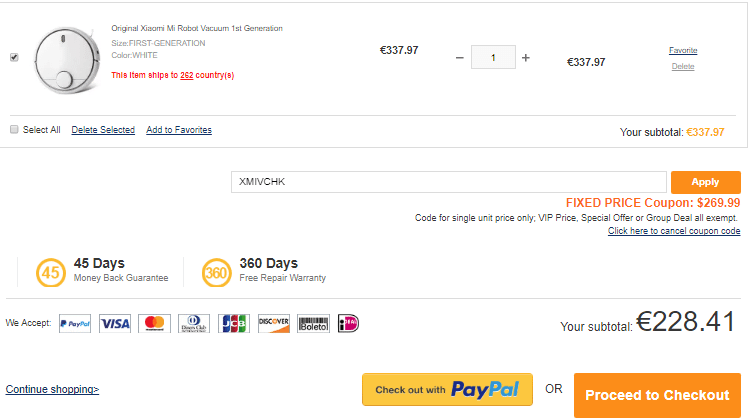Click the Discover card icon
The width and height of the screenshot is (750, 420).
tap(273, 324)
